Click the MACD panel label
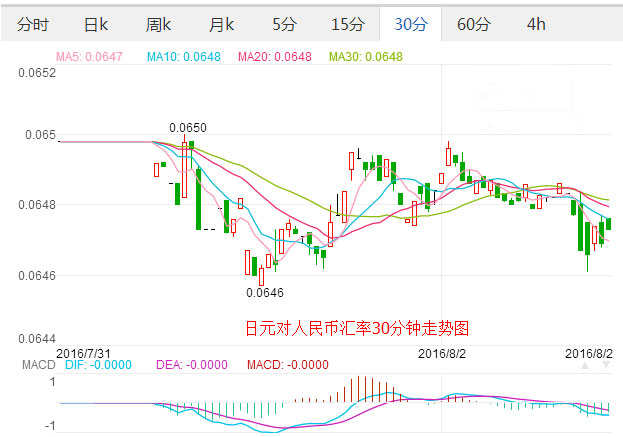623x437 pixels. 39,365
